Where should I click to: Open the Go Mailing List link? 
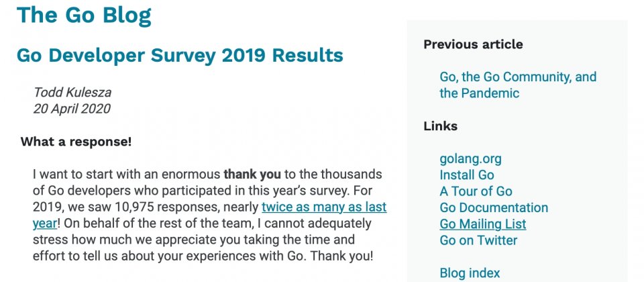coord(482,224)
